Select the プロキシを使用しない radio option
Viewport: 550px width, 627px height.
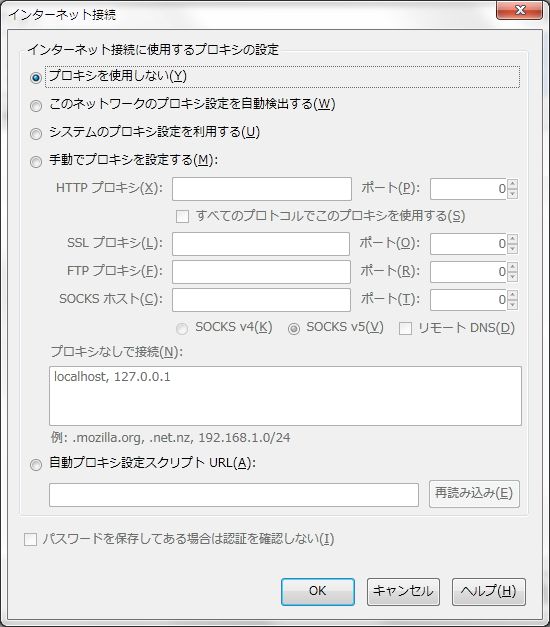tap(36, 78)
